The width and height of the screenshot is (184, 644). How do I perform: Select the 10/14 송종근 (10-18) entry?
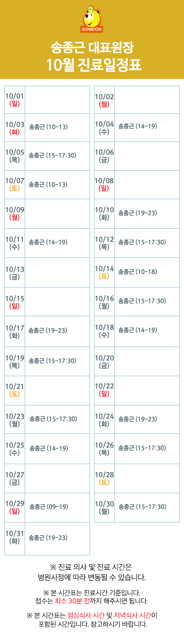point(138,272)
